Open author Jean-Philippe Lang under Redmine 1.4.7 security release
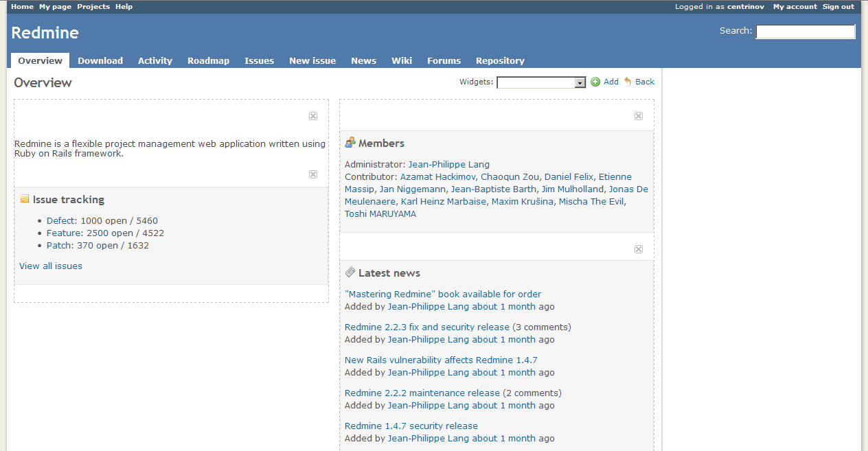This screenshot has width=868, height=451. coord(429,439)
